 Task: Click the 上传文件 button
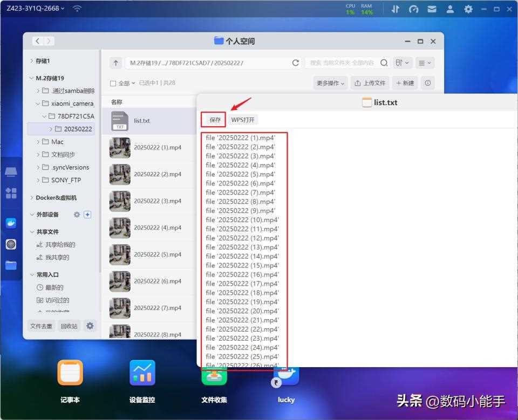pos(370,83)
